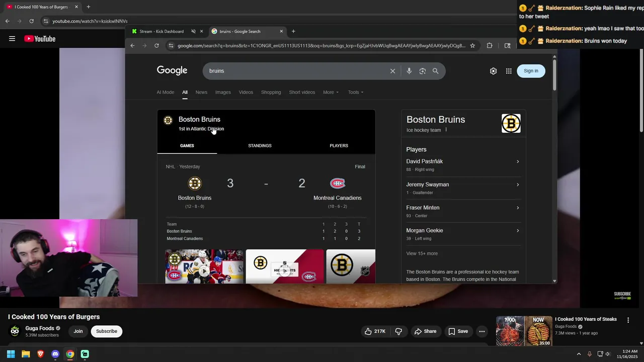Open Discord from taskbar
This screenshot has height=362, width=644.
click(x=55, y=354)
